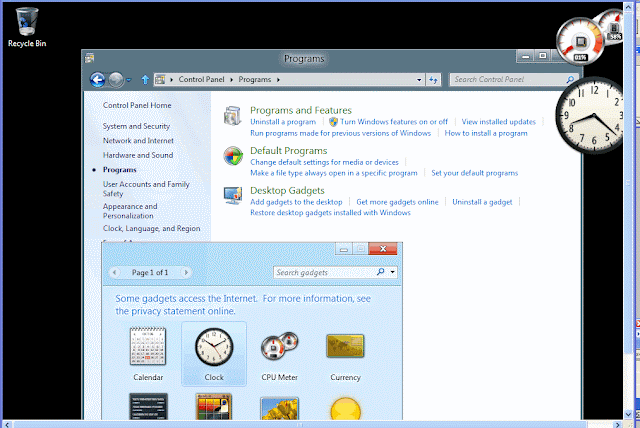Click the Clock gadget on the desktop
The width and height of the screenshot is (640, 428).
(x=591, y=116)
